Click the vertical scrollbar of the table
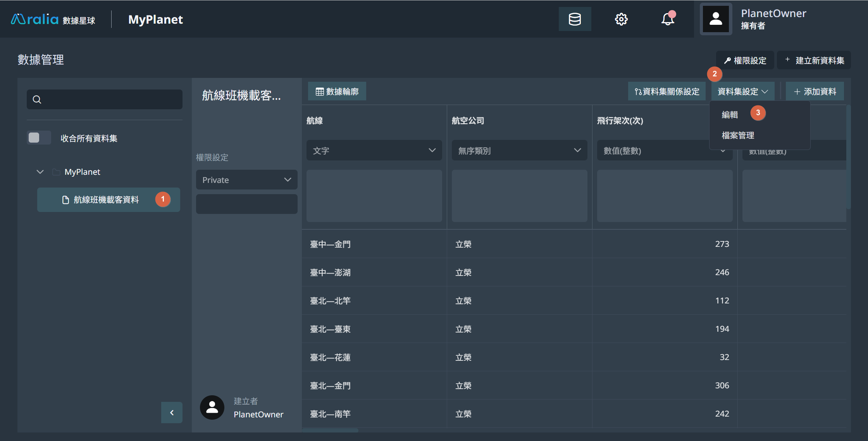 point(848,157)
